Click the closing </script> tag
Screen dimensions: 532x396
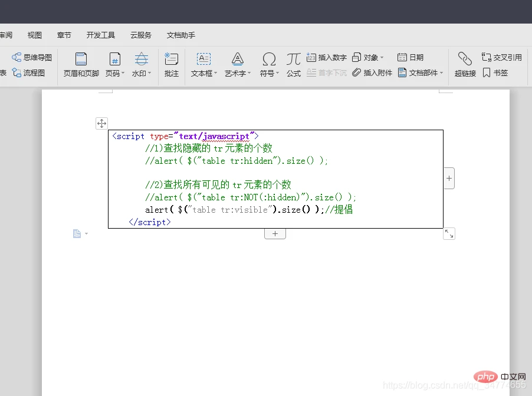(150, 222)
